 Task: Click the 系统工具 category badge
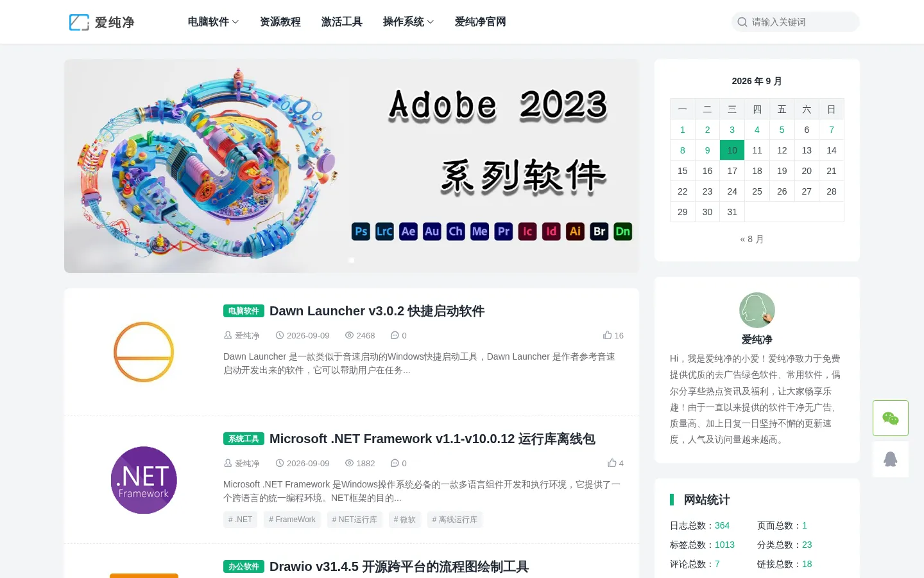[244, 439]
